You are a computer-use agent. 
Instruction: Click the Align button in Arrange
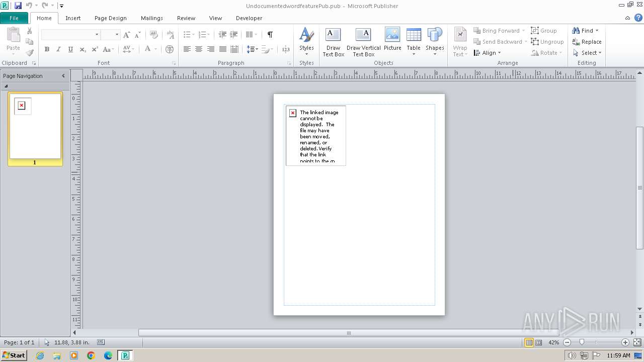click(x=488, y=53)
